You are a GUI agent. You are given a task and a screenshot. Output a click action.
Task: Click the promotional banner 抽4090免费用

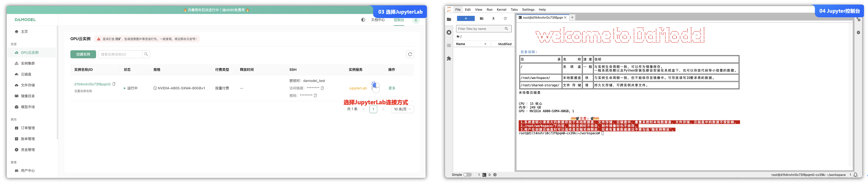coord(216,10)
